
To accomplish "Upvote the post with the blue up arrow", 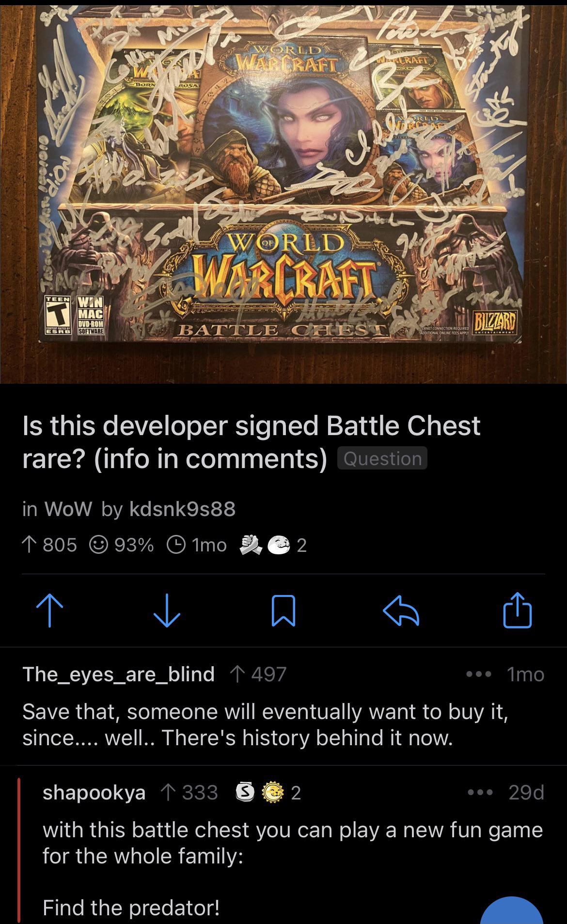I will coord(49,611).
